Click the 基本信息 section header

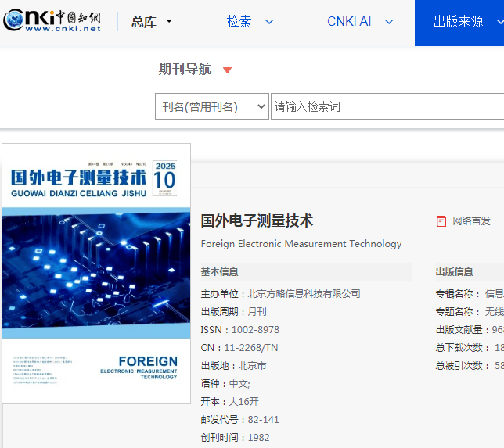point(220,272)
